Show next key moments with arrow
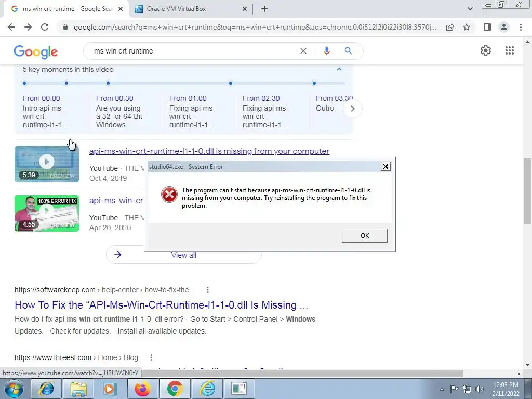Image resolution: width=532 pixels, height=399 pixels. pyautogui.click(x=353, y=109)
